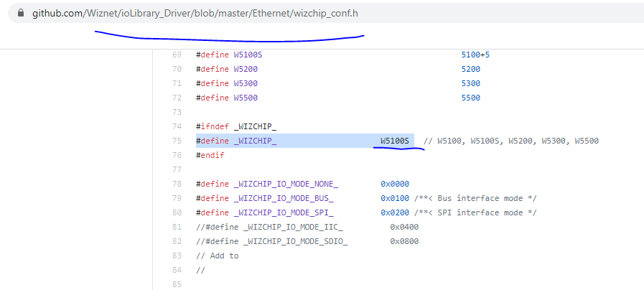Image resolution: width=644 pixels, height=290 pixels.
Task: Click the chip list comment on line 75
Action: 510,141
